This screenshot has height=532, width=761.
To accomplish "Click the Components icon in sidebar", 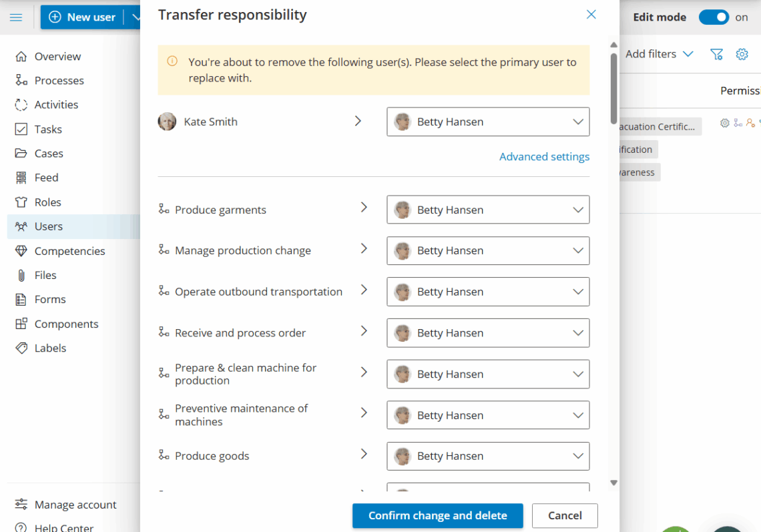I will pyautogui.click(x=21, y=324).
